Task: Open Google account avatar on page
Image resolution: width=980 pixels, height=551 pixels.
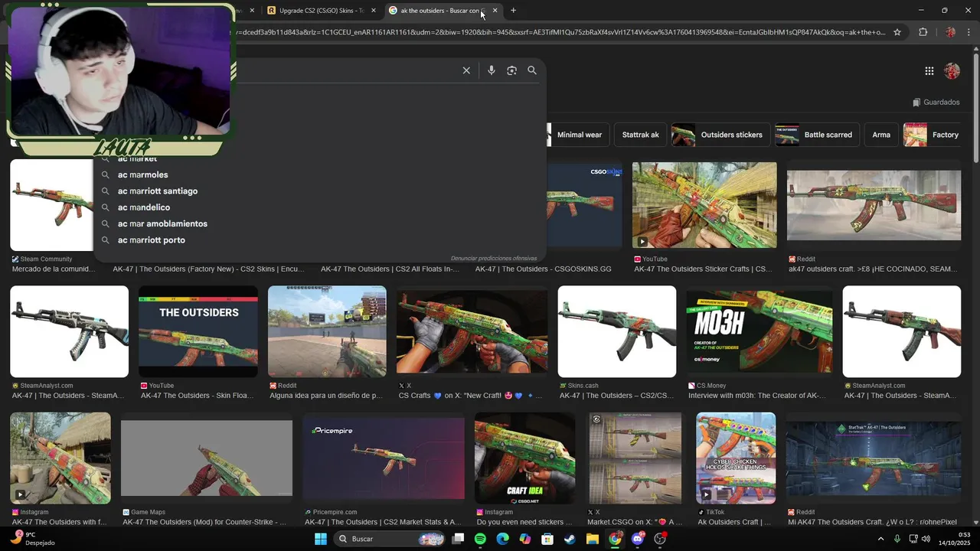Action: click(952, 71)
